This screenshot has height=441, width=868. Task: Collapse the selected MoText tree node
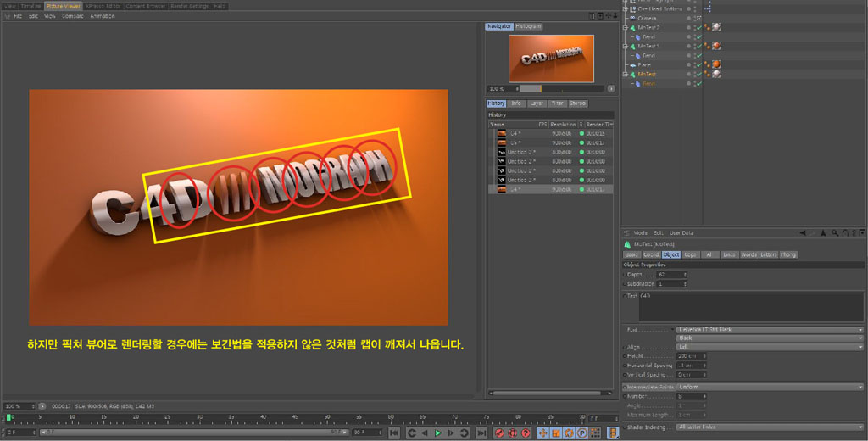(626, 75)
